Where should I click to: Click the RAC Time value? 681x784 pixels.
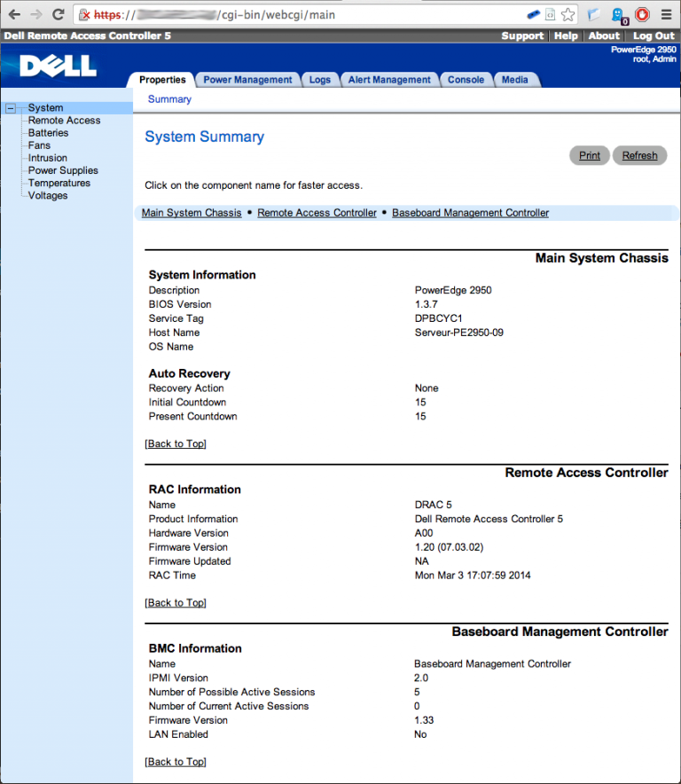(x=473, y=576)
